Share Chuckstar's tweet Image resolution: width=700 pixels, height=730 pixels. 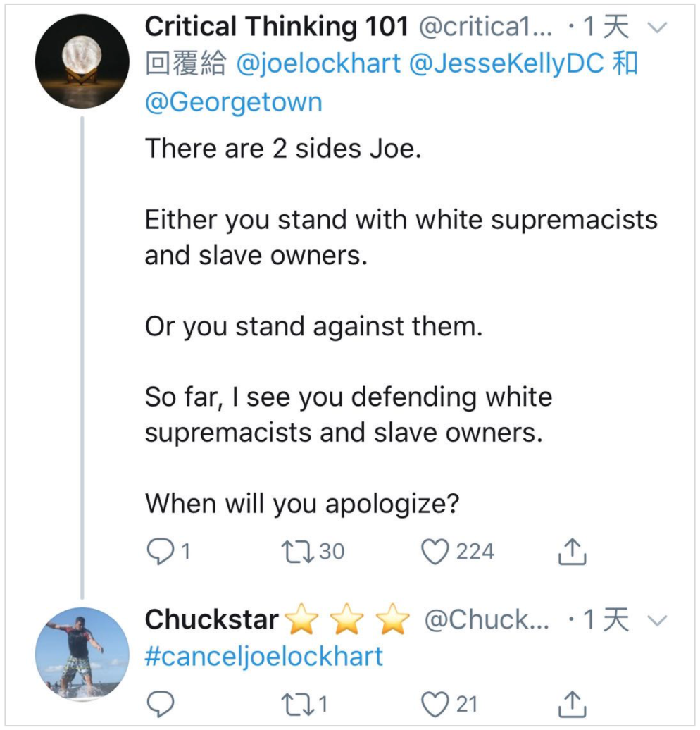572,704
